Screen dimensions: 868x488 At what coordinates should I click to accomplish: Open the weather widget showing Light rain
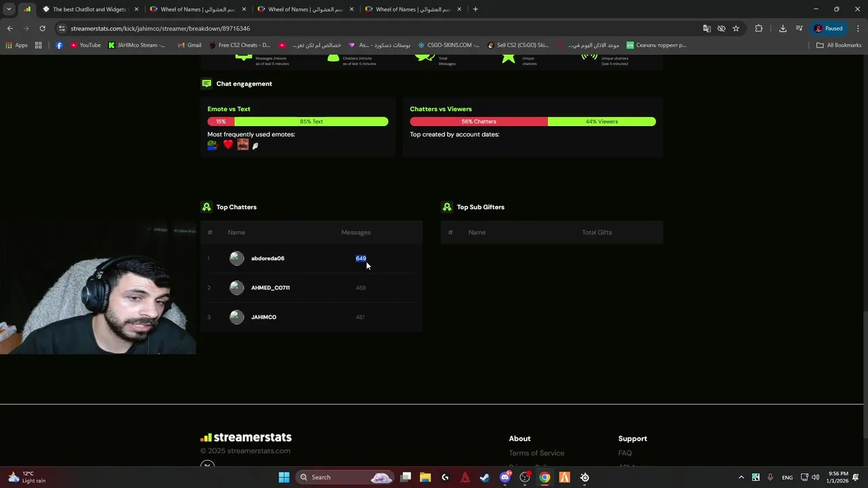click(25, 477)
